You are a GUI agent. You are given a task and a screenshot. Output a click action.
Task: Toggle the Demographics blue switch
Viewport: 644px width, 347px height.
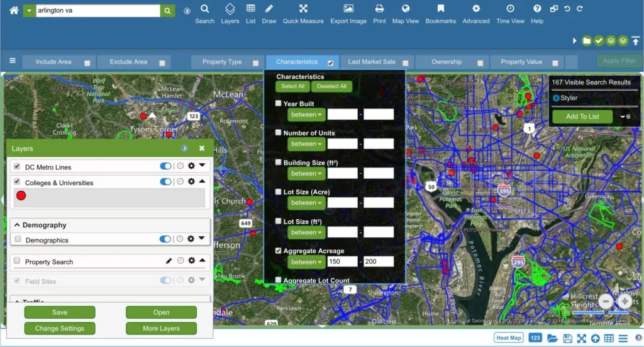pos(165,239)
